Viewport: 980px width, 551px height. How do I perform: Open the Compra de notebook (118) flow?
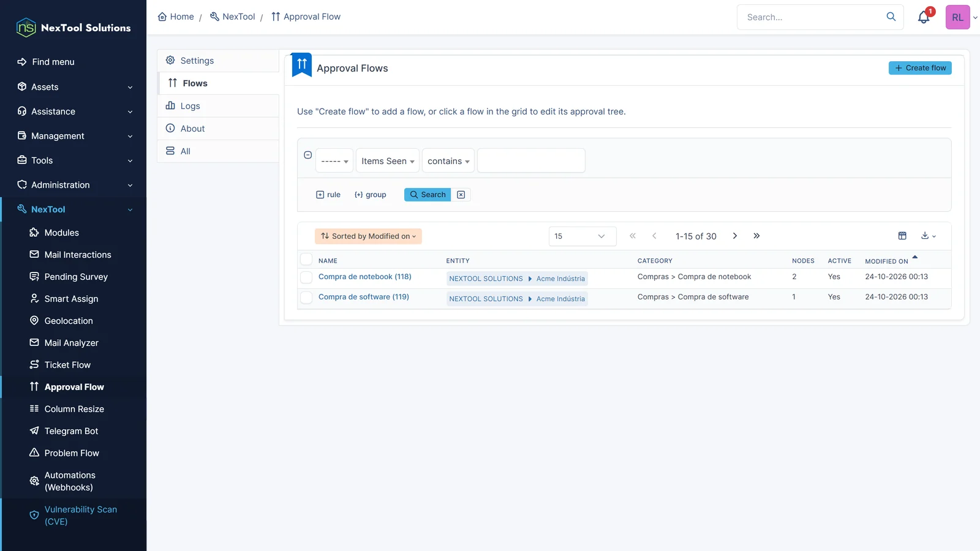tap(365, 277)
